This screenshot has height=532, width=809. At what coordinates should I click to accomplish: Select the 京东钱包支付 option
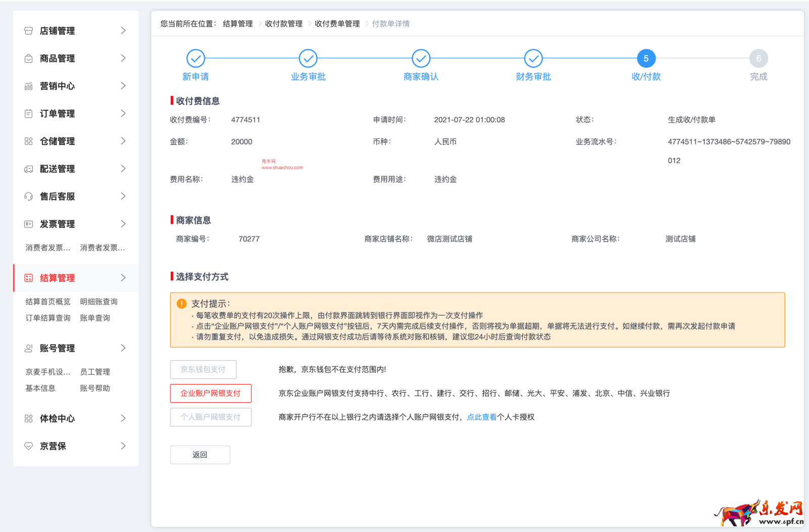[203, 369]
